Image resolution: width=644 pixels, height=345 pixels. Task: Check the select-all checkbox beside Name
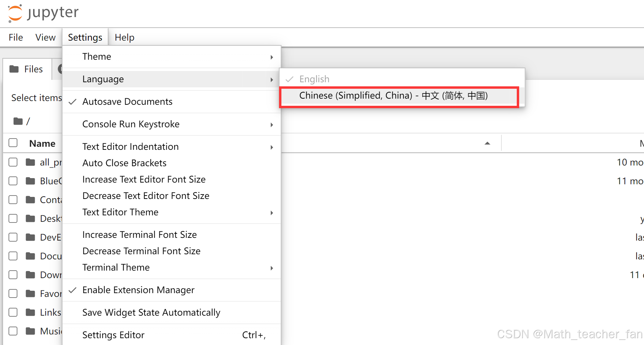(13, 143)
